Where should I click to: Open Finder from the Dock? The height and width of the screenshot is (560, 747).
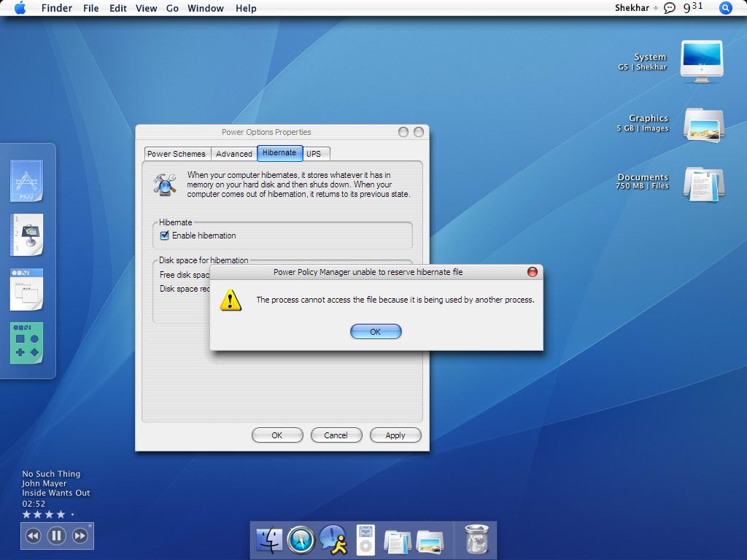pyautogui.click(x=270, y=540)
